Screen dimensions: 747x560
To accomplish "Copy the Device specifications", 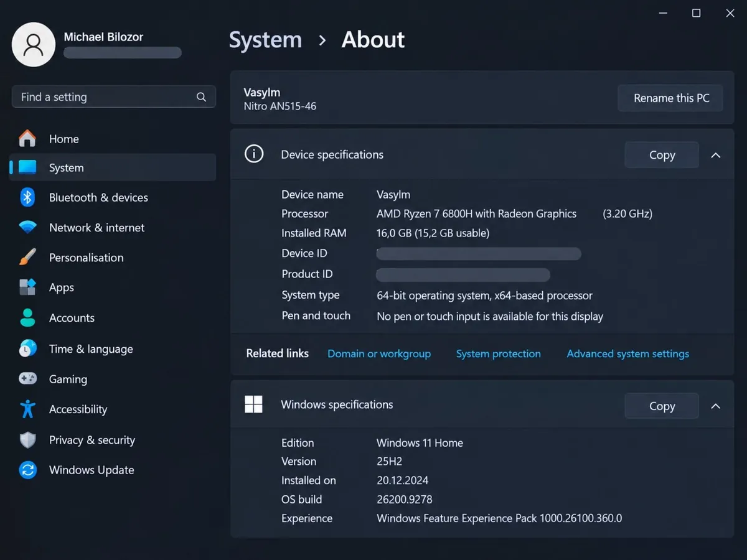I will pos(661,155).
